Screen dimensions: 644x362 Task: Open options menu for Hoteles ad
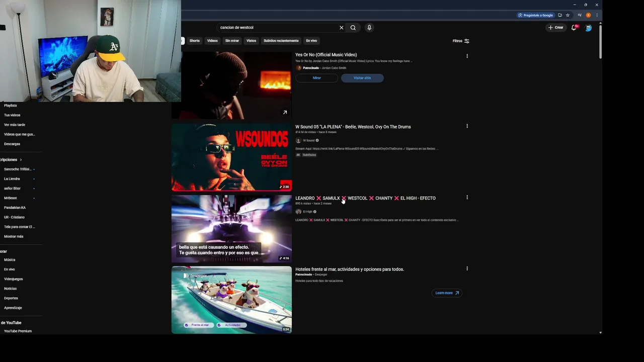click(467, 268)
